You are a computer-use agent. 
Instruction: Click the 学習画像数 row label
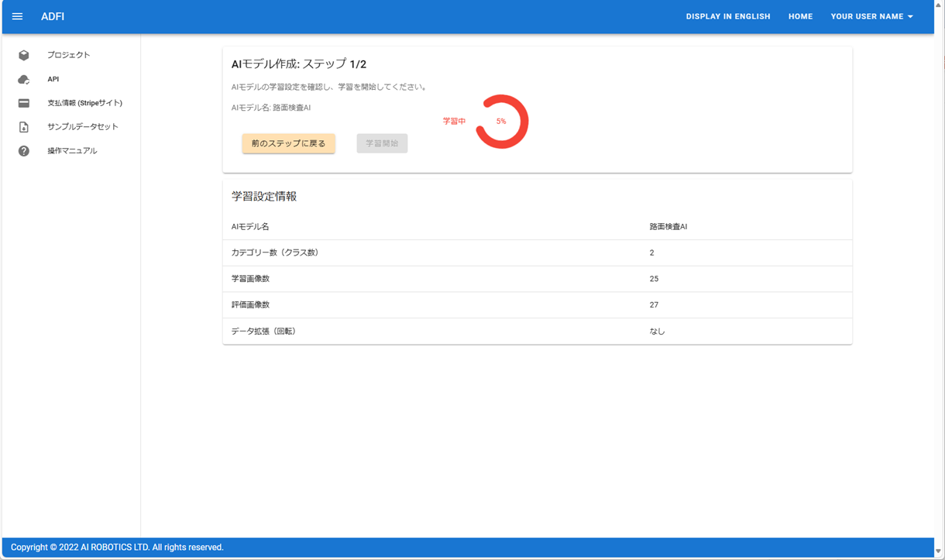click(x=250, y=279)
